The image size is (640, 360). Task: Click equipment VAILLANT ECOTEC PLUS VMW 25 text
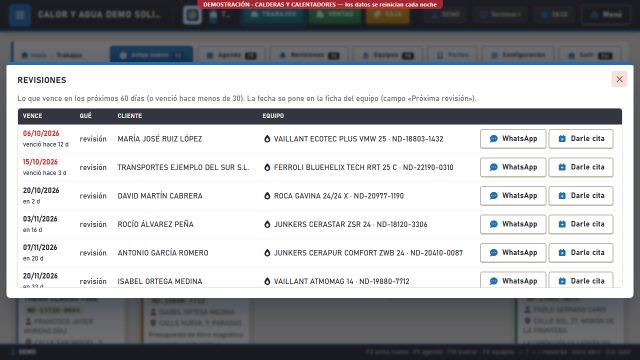[x=330, y=139]
